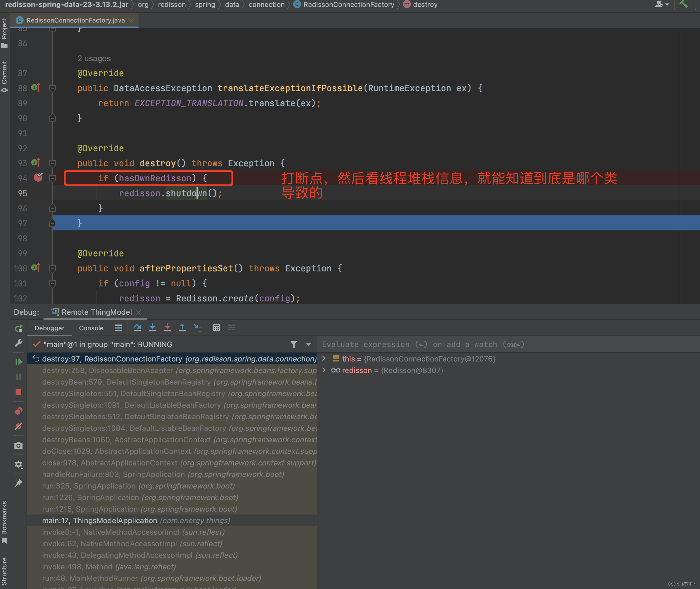Viewport: 700px width, 589px height.
Task: Click the '2 usages' inlay link
Action: 94,58
